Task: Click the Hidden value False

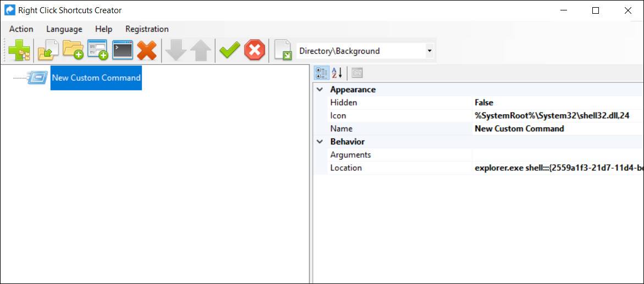Action: (484, 103)
